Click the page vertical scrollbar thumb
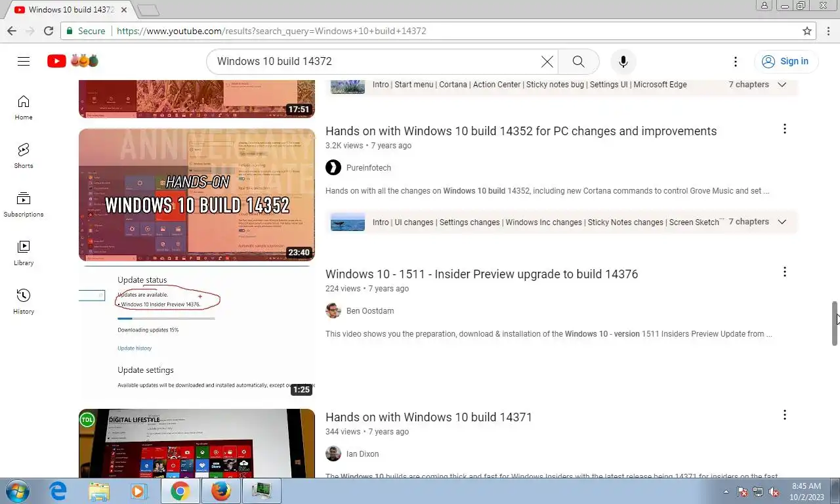Screen dimensions: 840x504 point(835,323)
